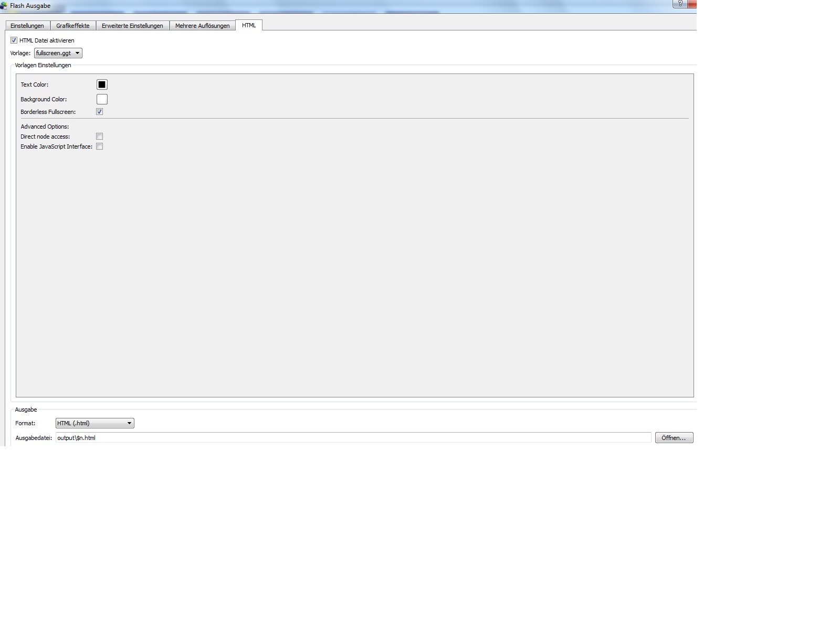Click the Ausgabedatei output path field

(x=353, y=438)
